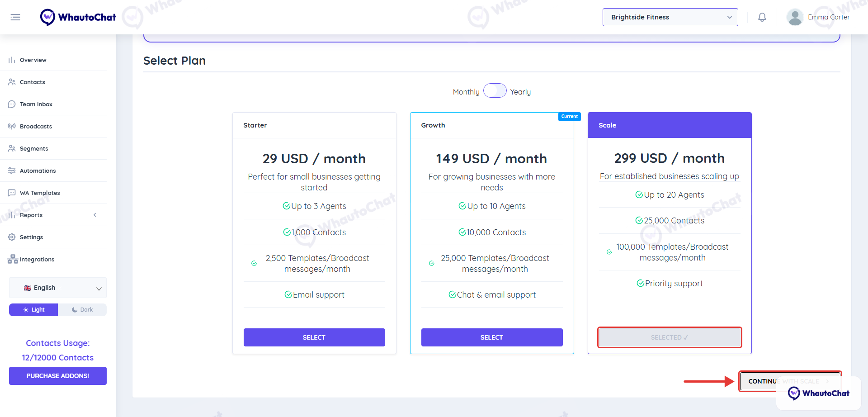Viewport: 868px width, 417px height.
Task: Click 'Up to 10 Agents' feature
Action: click(x=496, y=206)
